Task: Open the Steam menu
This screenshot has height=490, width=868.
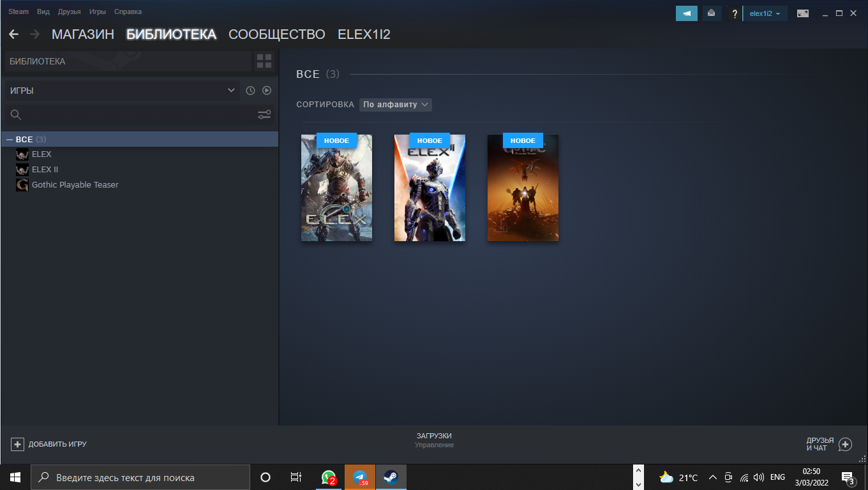Action: point(19,12)
